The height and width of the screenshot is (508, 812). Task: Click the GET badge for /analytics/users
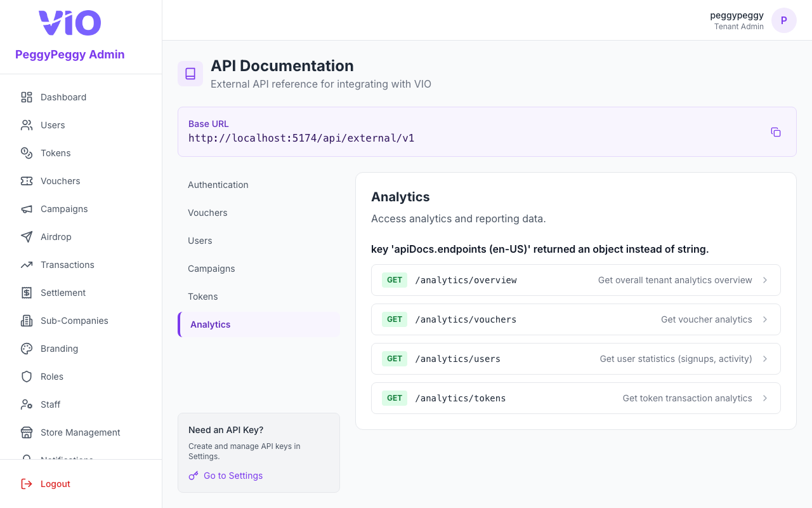click(x=395, y=359)
